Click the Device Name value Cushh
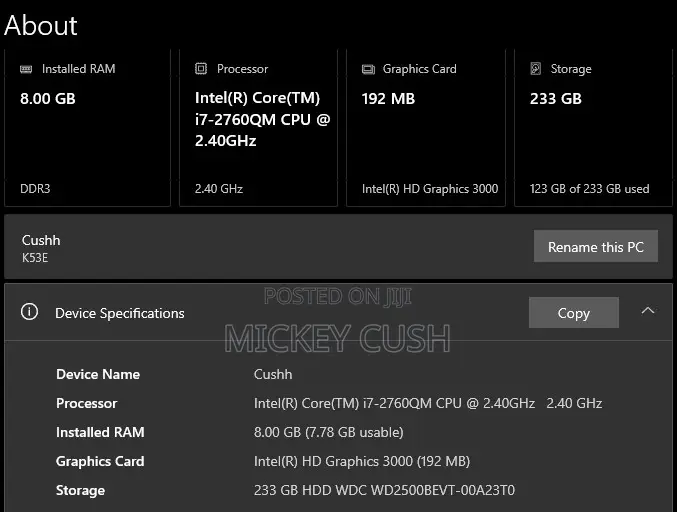 [x=273, y=374]
